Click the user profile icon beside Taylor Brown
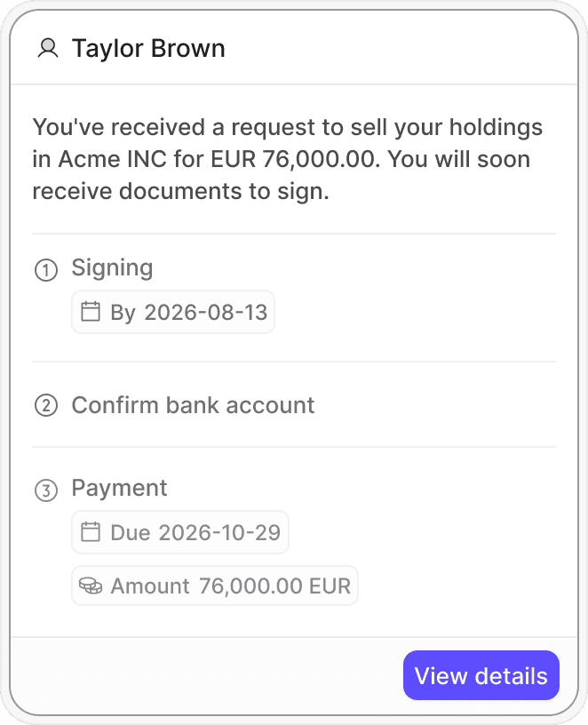 click(47, 48)
